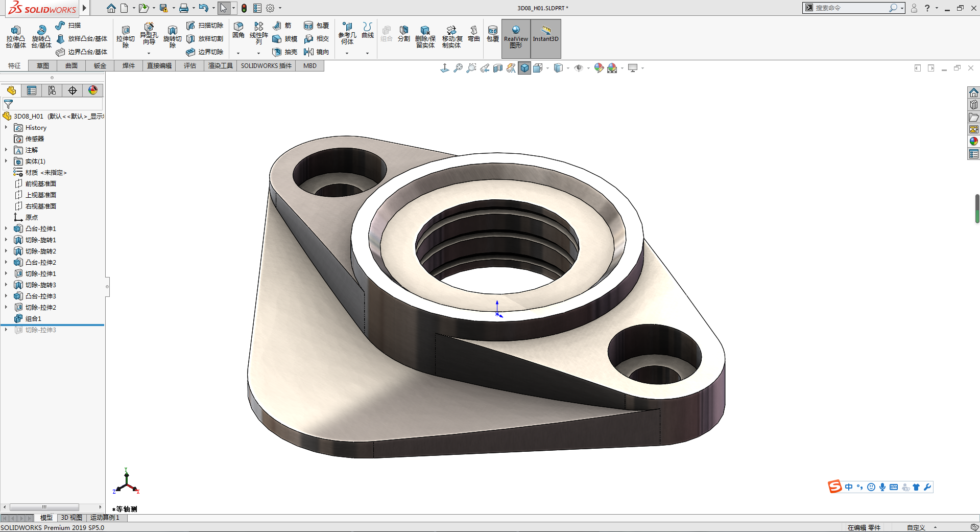980x532 pixels.
Task: Click the Lofted Boss/Base (放样凸台/基体) tool
Action: (x=82, y=38)
